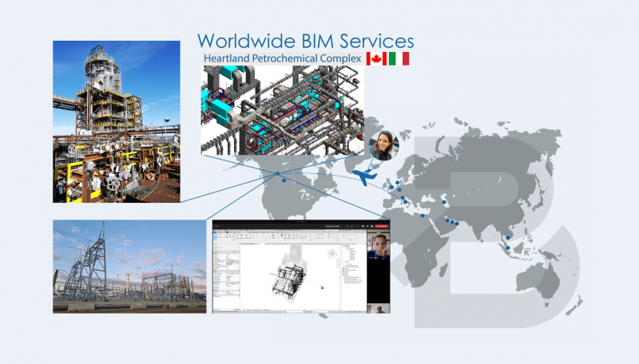Select the blue hub dot on Canada
Viewport: 639px width, 364px height.
tap(276, 172)
